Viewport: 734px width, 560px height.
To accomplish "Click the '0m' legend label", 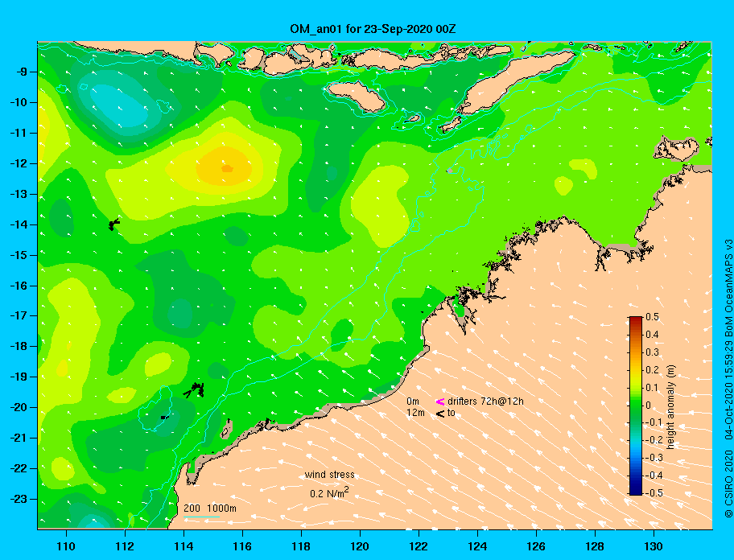I will (413, 401).
